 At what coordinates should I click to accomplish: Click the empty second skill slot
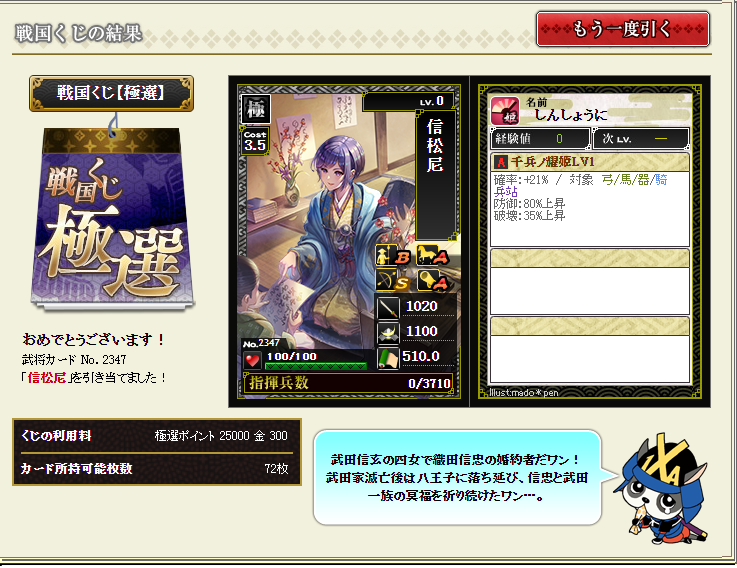click(x=590, y=282)
